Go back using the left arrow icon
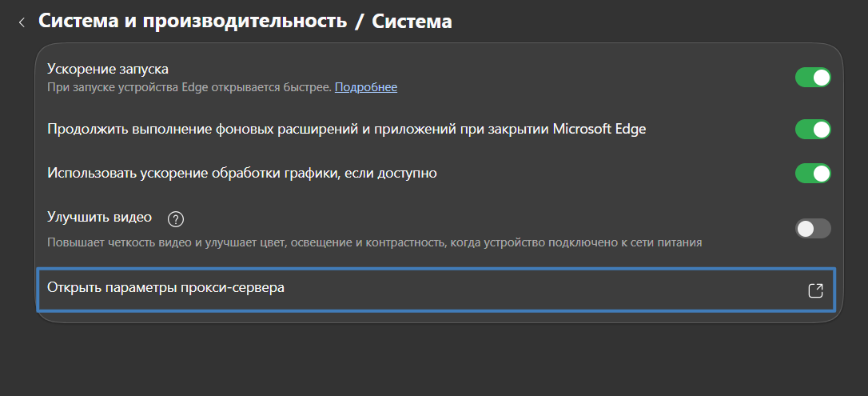The image size is (868, 396). [22, 22]
